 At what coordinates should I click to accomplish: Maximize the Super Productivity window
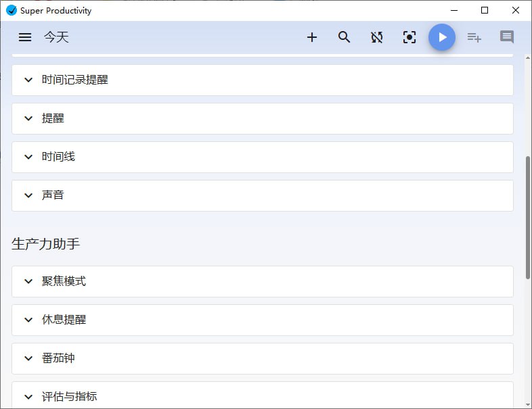[x=485, y=10]
